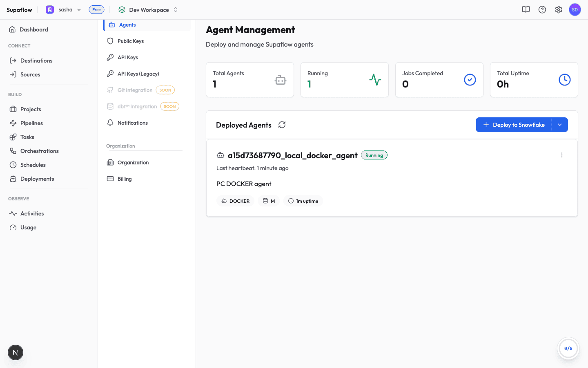Screen dimensions: 588x368
Task: Click the Deploy to Snowflake button
Action: pyautogui.click(x=514, y=125)
